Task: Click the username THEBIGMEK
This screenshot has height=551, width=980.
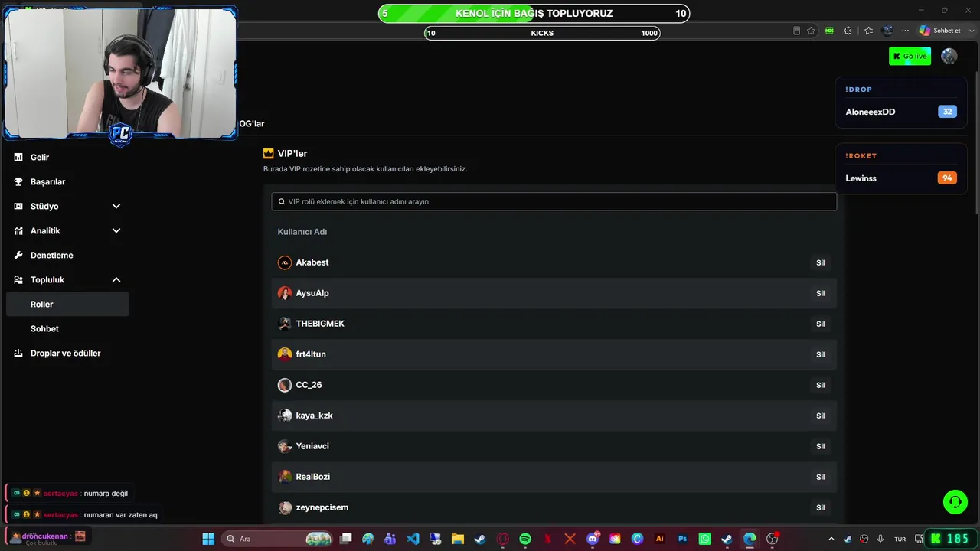Action: [x=320, y=324]
